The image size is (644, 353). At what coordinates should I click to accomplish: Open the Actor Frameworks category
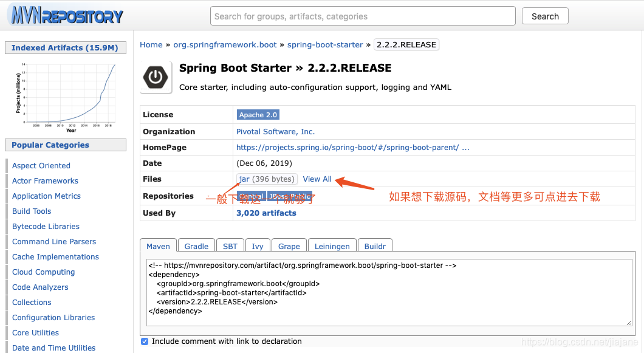pos(45,181)
